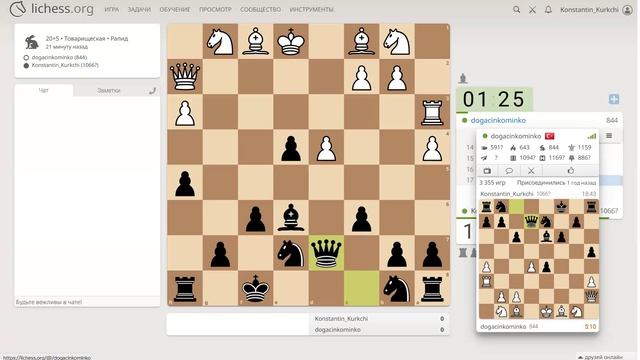640x360 pixels.
Task: Click dogacinkominko name beside the clock
Action: pos(498,120)
